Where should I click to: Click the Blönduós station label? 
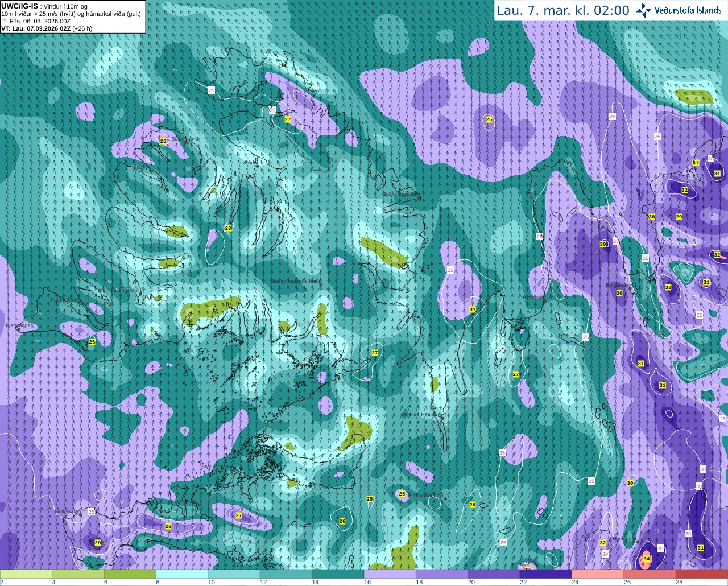coord(533,298)
